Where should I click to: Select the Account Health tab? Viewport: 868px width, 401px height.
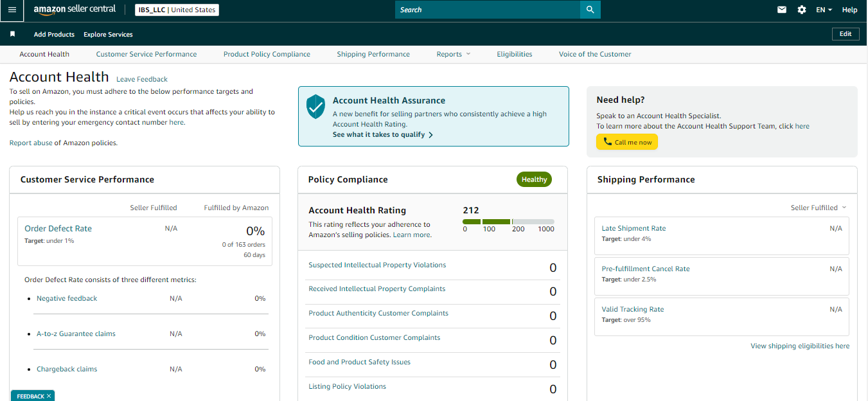coord(44,54)
